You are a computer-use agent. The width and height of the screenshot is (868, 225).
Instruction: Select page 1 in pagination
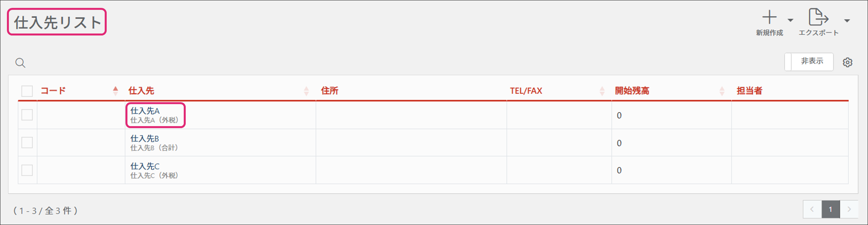coord(830,210)
